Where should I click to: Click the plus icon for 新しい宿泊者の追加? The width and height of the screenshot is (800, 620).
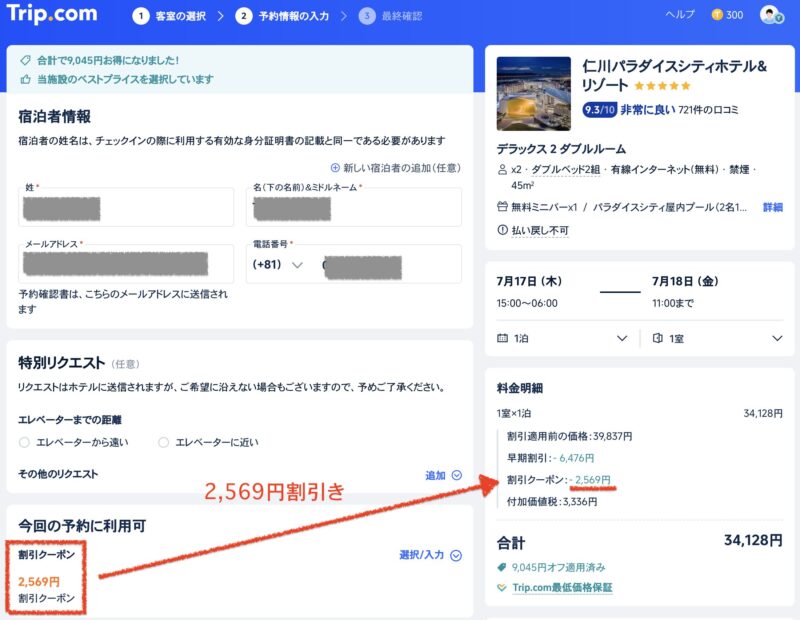pos(335,168)
